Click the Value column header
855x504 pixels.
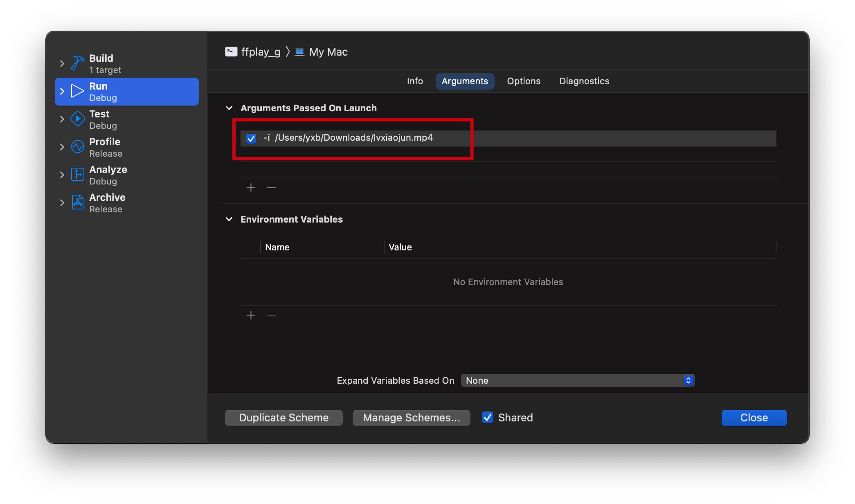[x=400, y=247]
